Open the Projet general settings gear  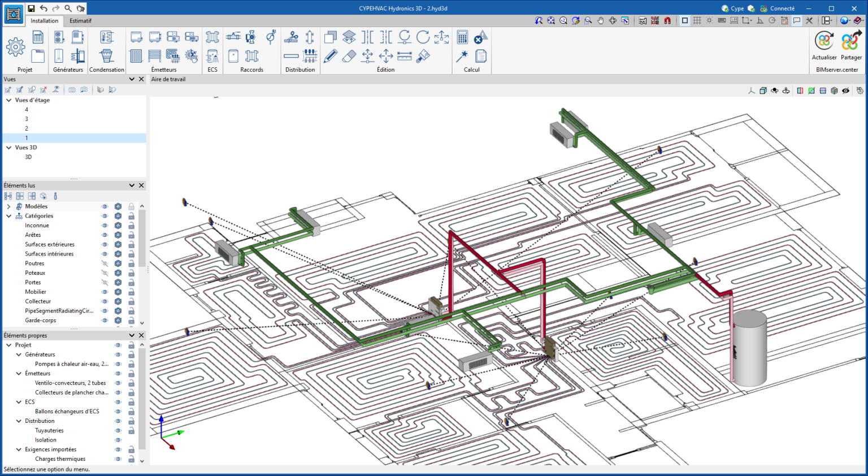point(15,47)
